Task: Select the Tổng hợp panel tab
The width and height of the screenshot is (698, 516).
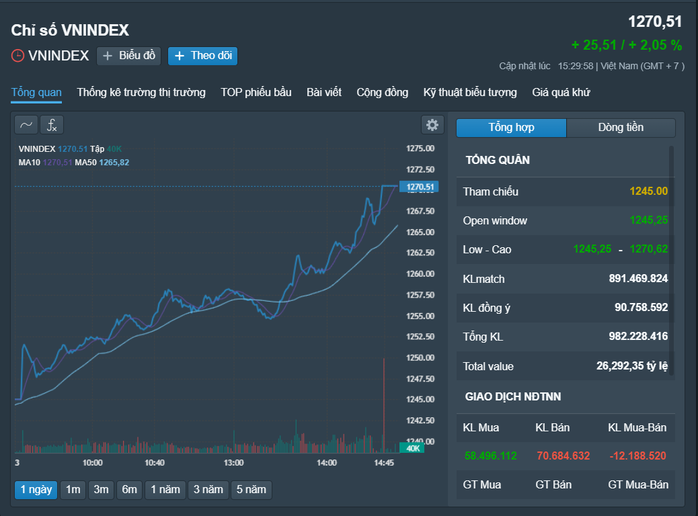Action: click(511, 128)
